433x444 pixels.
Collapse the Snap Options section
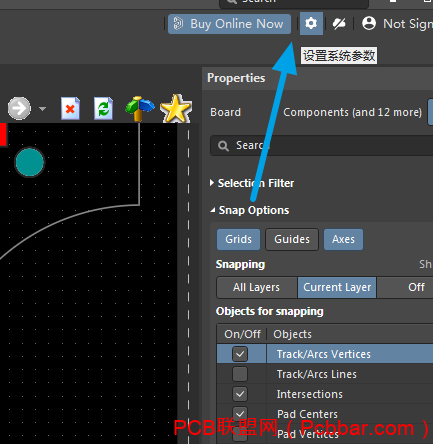pyautogui.click(x=213, y=210)
